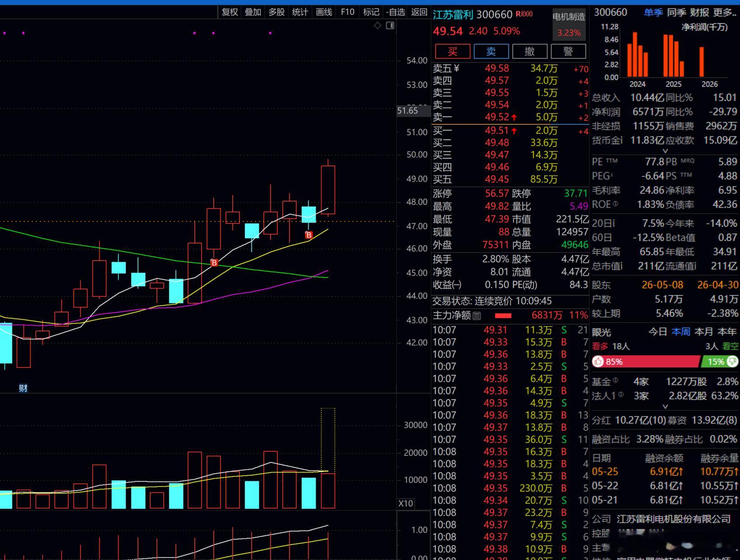
Task: Remove the stock via the -自选 button
Action: coord(395,12)
